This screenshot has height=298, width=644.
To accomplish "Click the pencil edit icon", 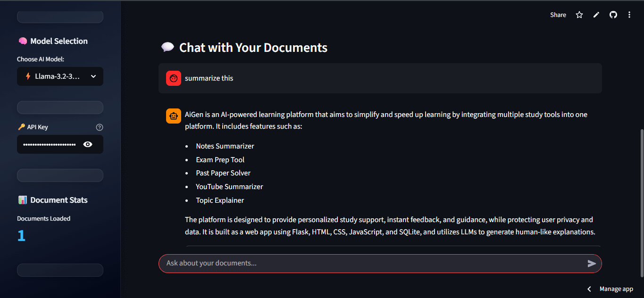I will [596, 15].
